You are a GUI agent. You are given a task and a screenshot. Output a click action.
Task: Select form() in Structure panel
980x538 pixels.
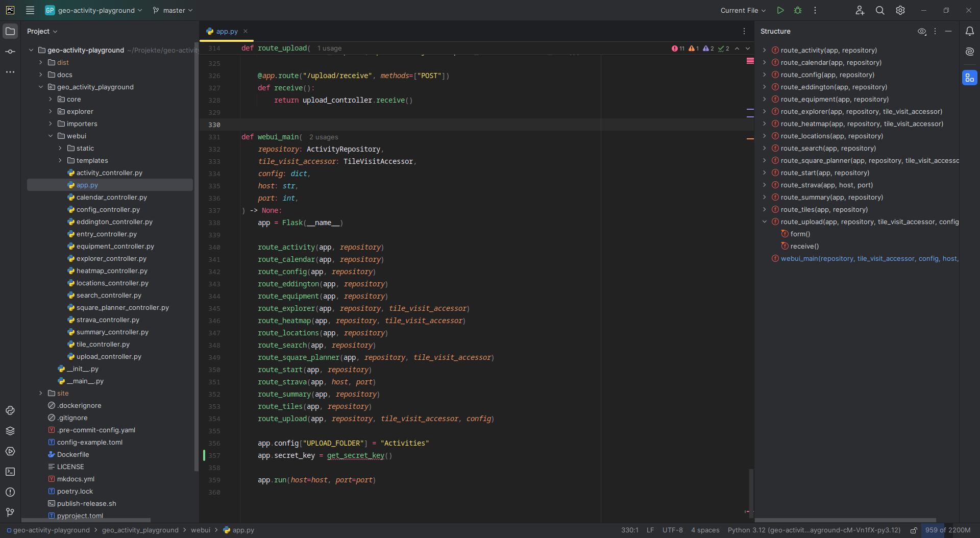point(800,234)
